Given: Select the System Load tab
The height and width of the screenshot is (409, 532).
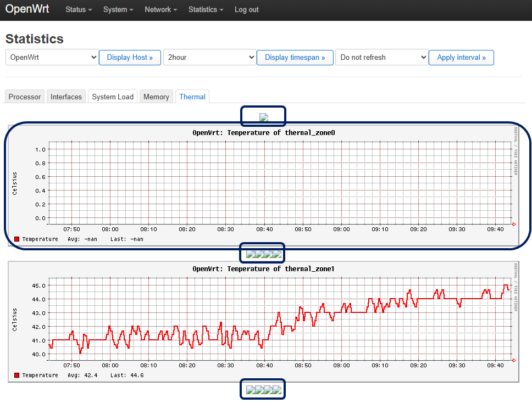Looking at the screenshot, I should [x=113, y=97].
